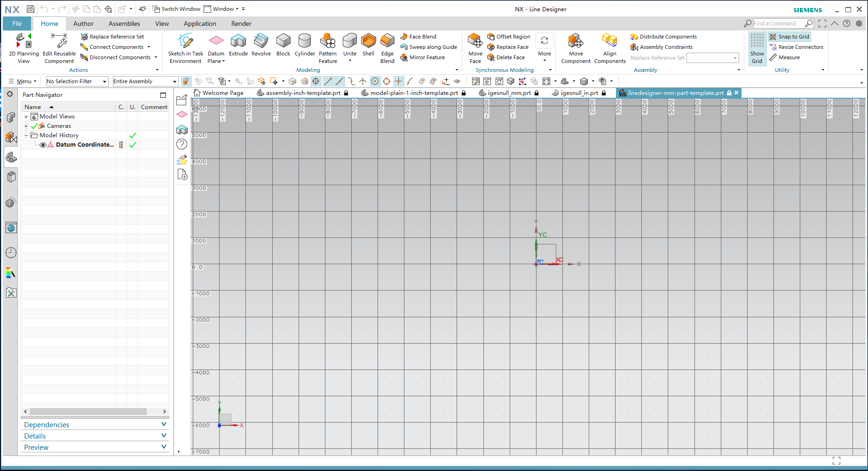Open the File tab
868x471 pixels.
pos(17,24)
